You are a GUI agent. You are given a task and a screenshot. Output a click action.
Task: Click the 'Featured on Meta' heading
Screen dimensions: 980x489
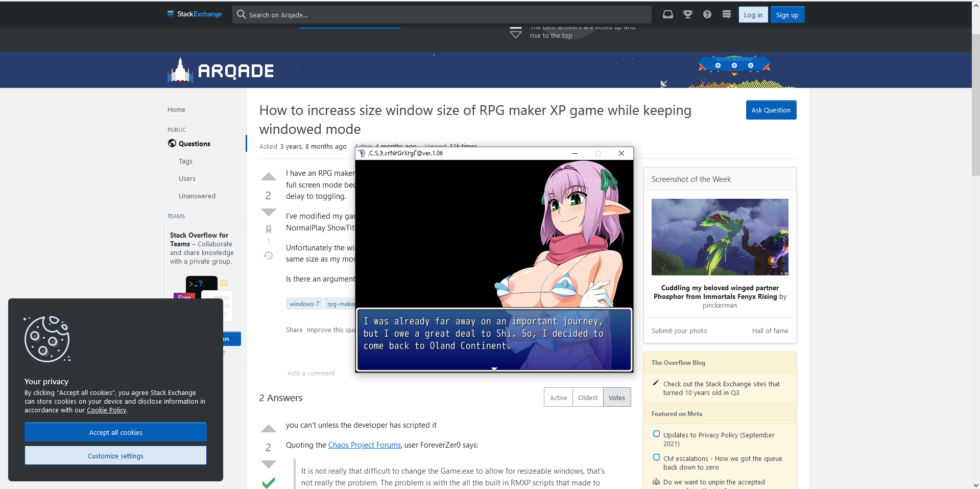677,414
